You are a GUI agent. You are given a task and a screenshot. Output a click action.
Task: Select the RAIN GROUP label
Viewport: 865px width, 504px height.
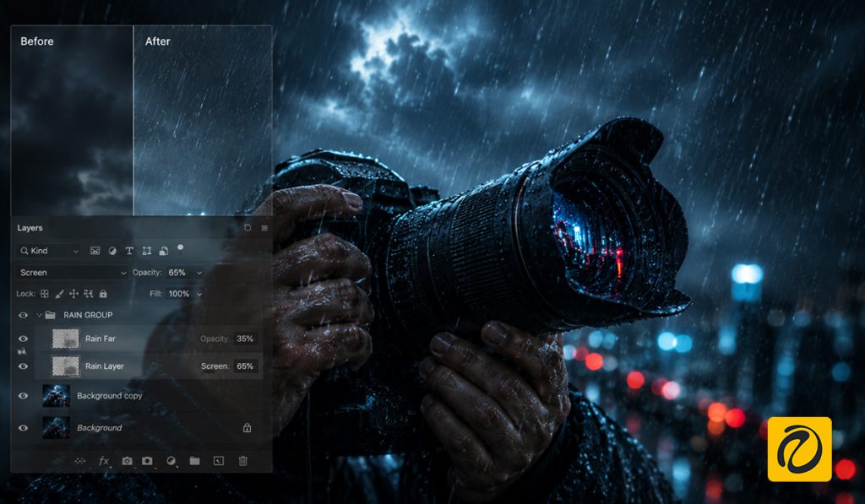(x=88, y=315)
